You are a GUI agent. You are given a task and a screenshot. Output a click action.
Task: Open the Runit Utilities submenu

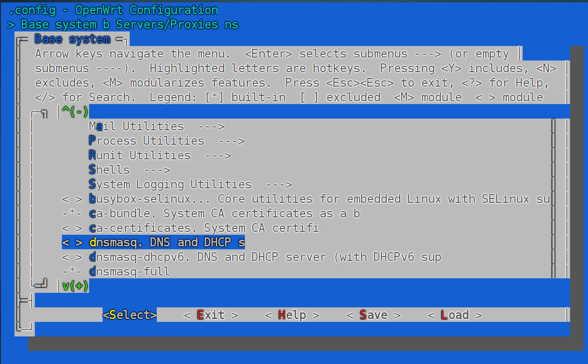(x=139, y=155)
